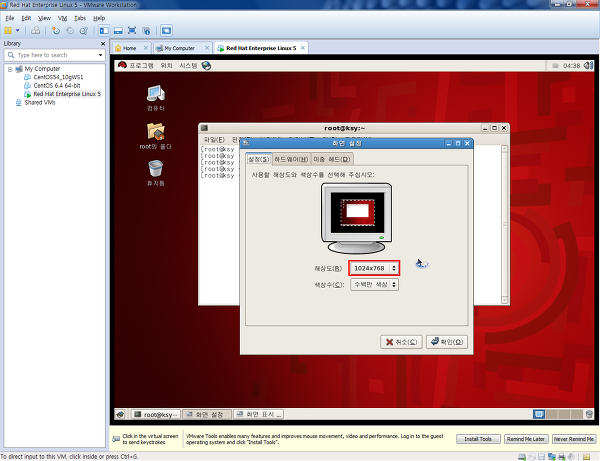This screenshot has width=600, height=461.
Task: Open the 프로그램 applications menu in the guest panel
Action: tap(141, 65)
